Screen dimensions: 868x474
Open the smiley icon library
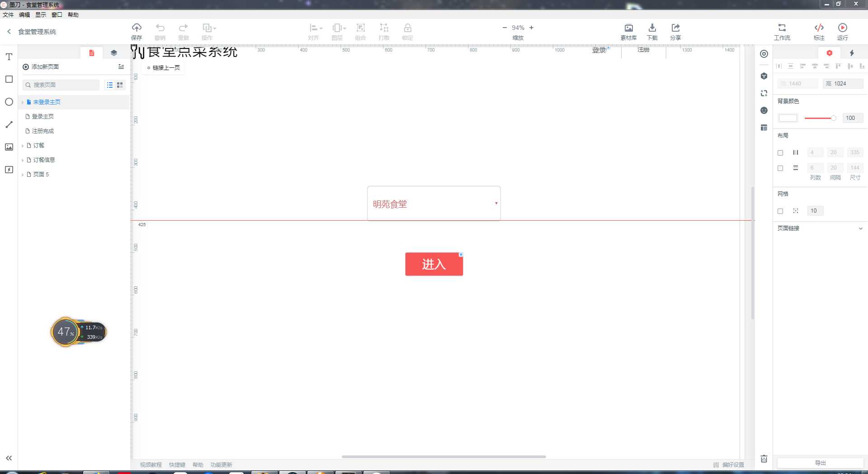tap(764, 110)
